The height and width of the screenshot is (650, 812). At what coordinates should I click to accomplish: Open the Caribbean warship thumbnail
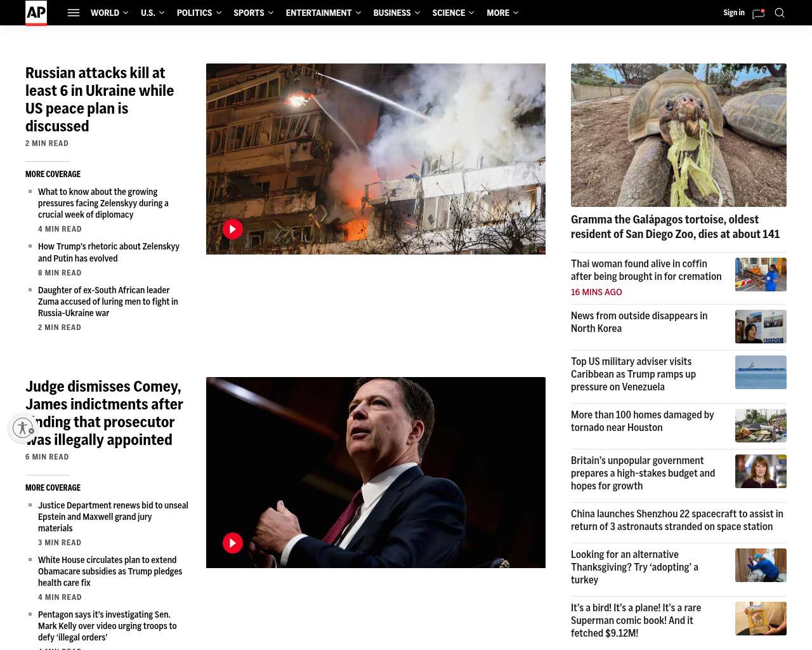click(761, 372)
